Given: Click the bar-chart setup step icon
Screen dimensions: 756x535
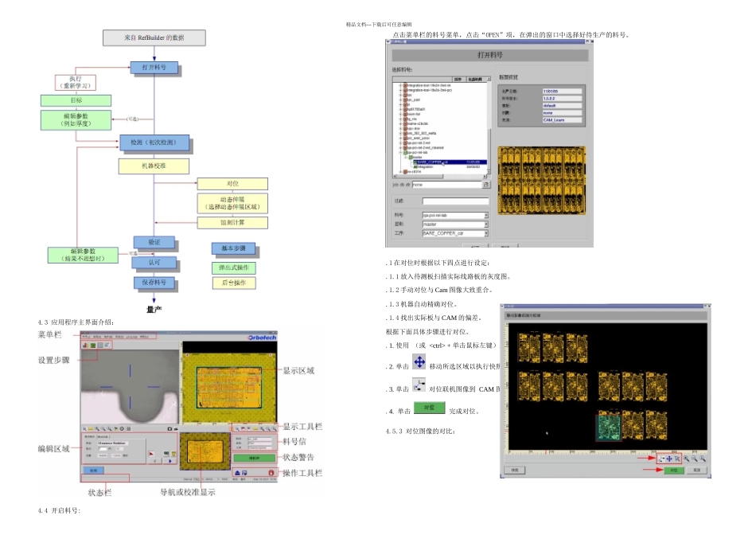Looking at the screenshot, I should tap(85, 345).
